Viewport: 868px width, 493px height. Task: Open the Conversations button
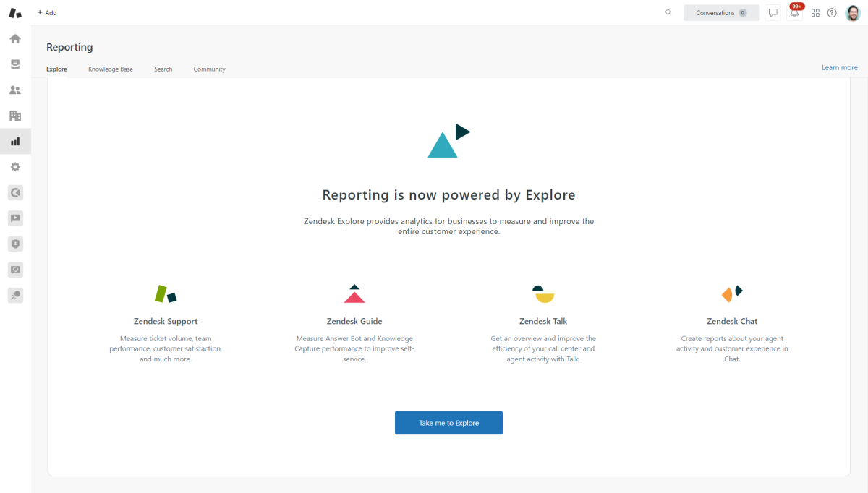[x=721, y=13]
